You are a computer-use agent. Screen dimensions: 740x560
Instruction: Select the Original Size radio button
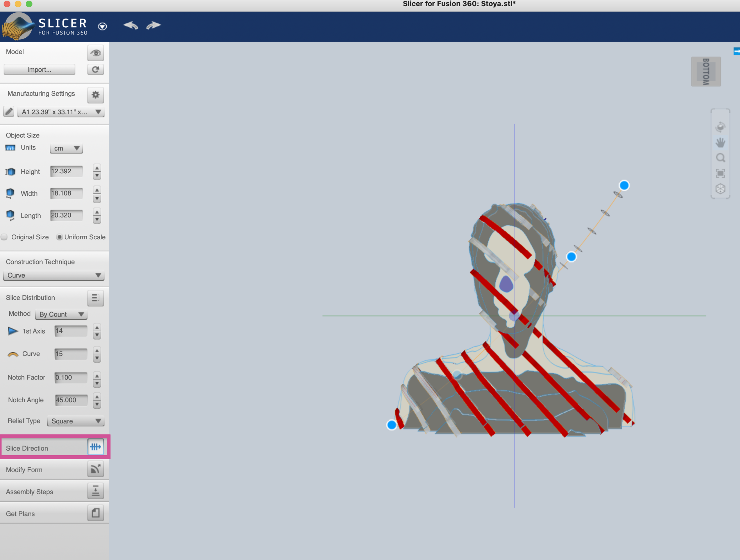coord(4,237)
